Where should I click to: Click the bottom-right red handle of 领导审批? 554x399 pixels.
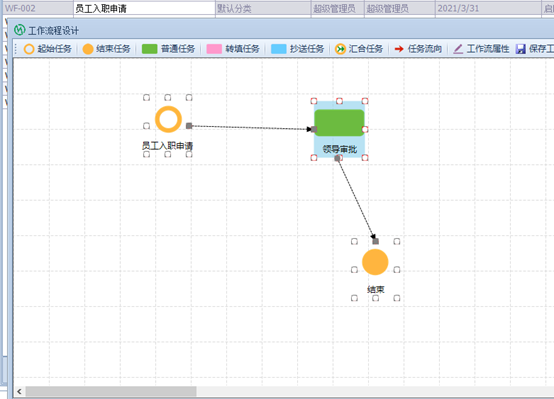[365, 158]
